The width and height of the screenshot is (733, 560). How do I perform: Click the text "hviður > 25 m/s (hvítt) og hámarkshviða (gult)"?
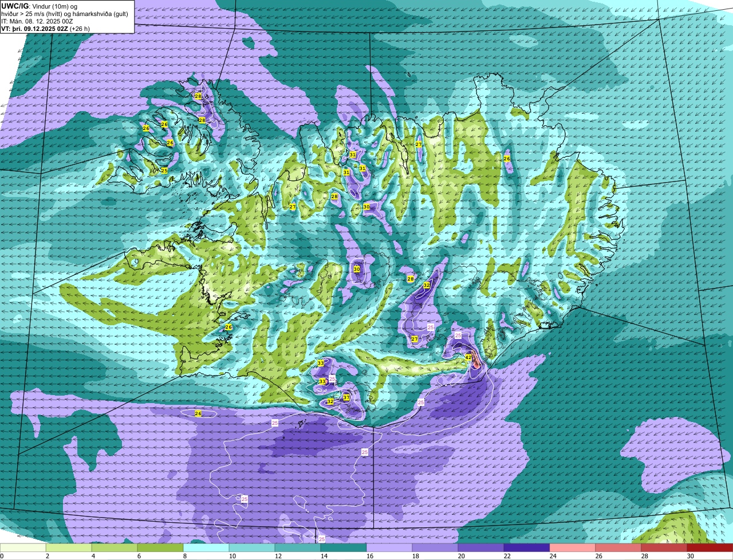coord(65,13)
